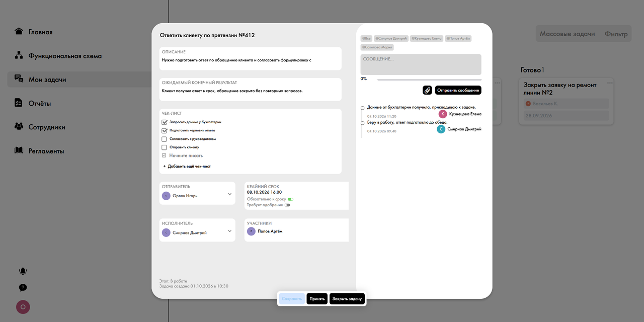Image resolution: width=644 pixels, height=322 pixels.
Task: Check 'Согласовать с руководителем' checklist item
Action: [x=165, y=139]
